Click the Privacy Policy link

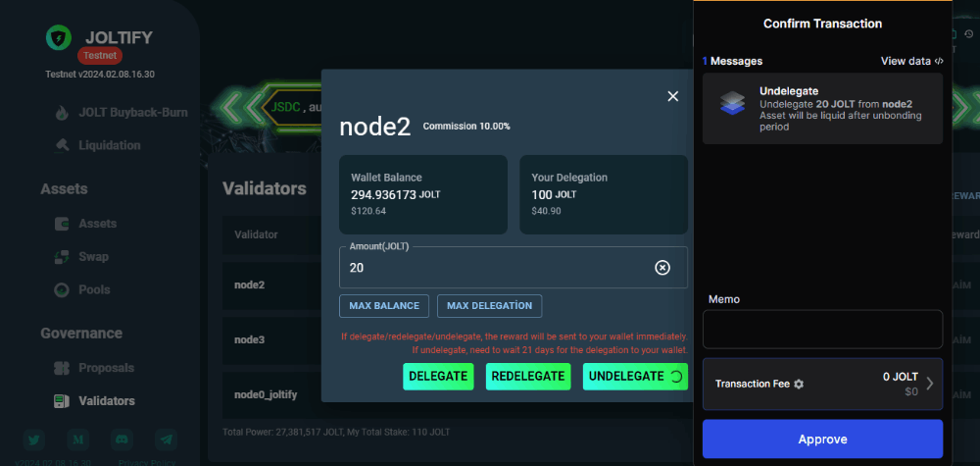tap(147, 463)
